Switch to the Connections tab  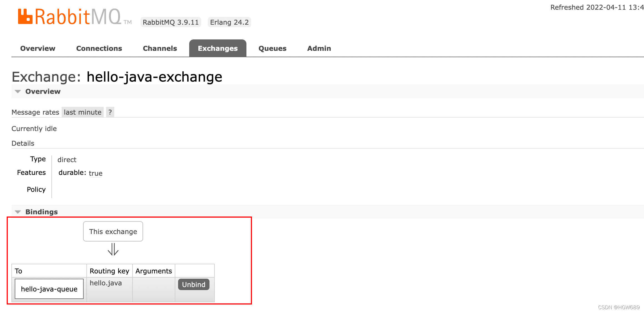point(99,48)
